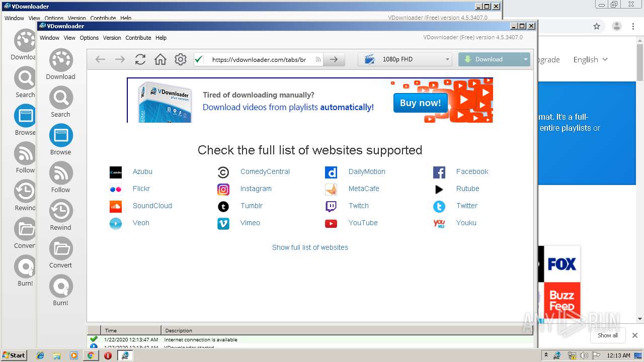Open the View menu in front window
Viewport: 644px width, 362px height.
point(69,38)
